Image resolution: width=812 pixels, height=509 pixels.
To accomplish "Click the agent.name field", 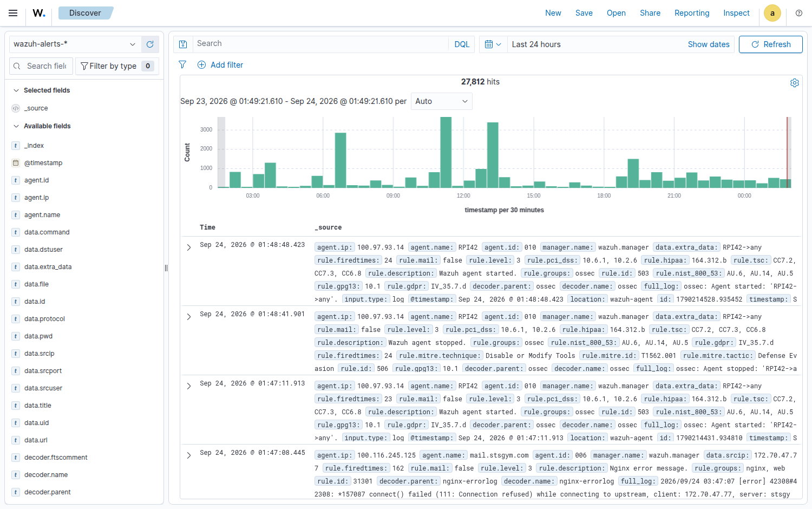I will (x=42, y=215).
